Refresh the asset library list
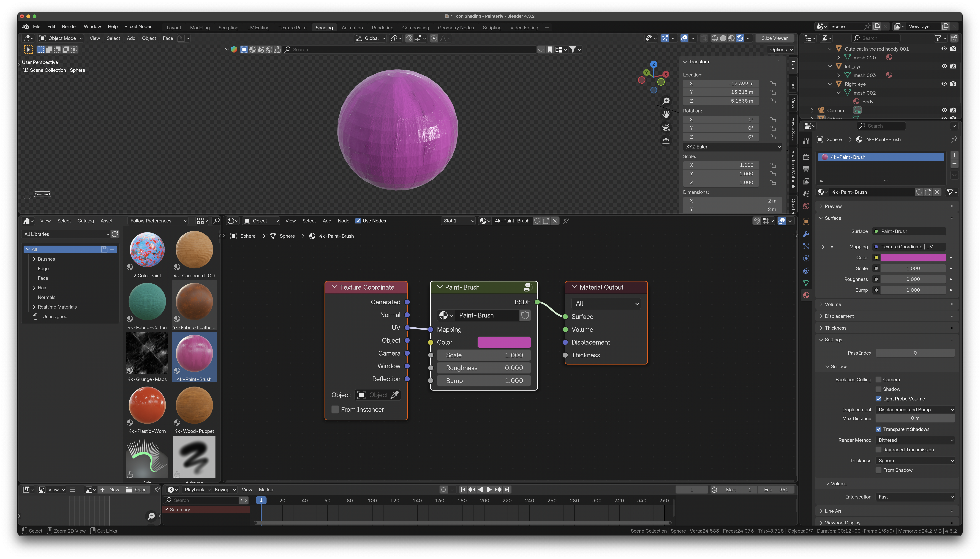The width and height of the screenshot is (980, 559). click(x=115, y=234)
